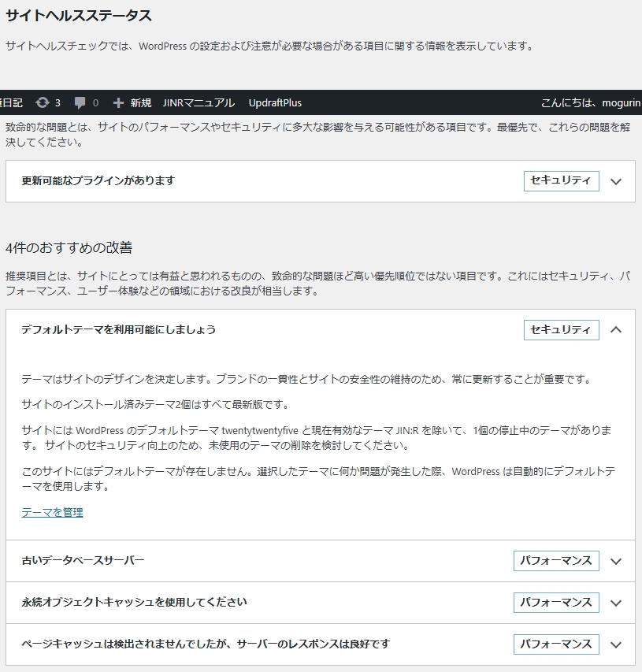Expand the 更新可能なプラグインがあります chevron
The height and width of the screenshot is (672, 642).
616,181
